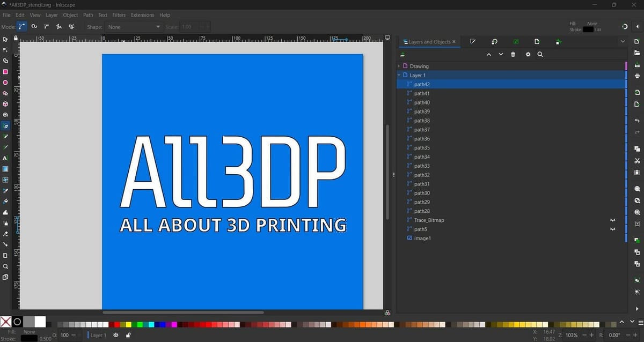This screenshot has width=644, height=342.
Task: Enable Spiro path mode
Action: (34, 26)
